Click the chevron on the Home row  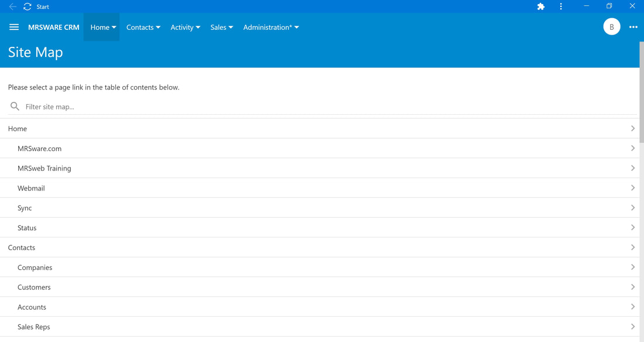(x=632, y=128)
